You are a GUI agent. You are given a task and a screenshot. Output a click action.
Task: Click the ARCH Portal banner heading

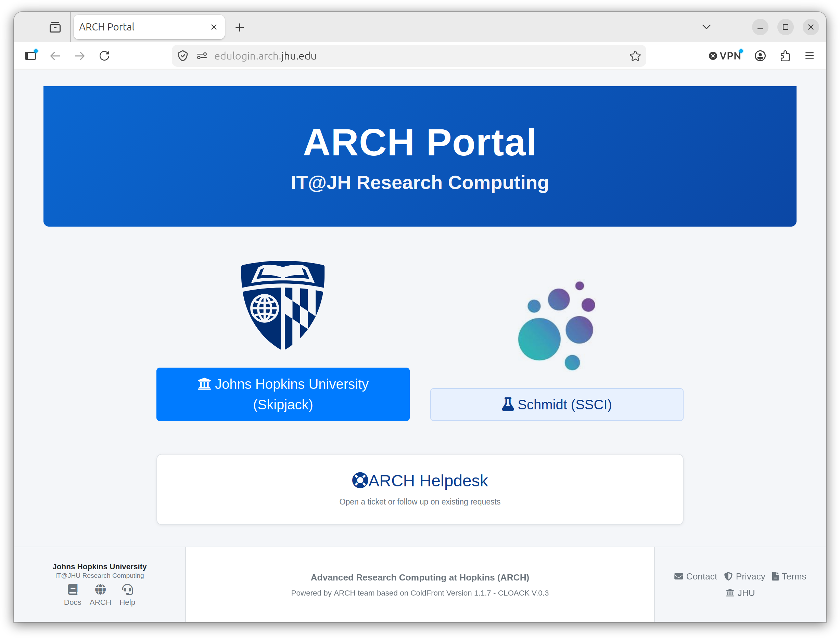420,142
